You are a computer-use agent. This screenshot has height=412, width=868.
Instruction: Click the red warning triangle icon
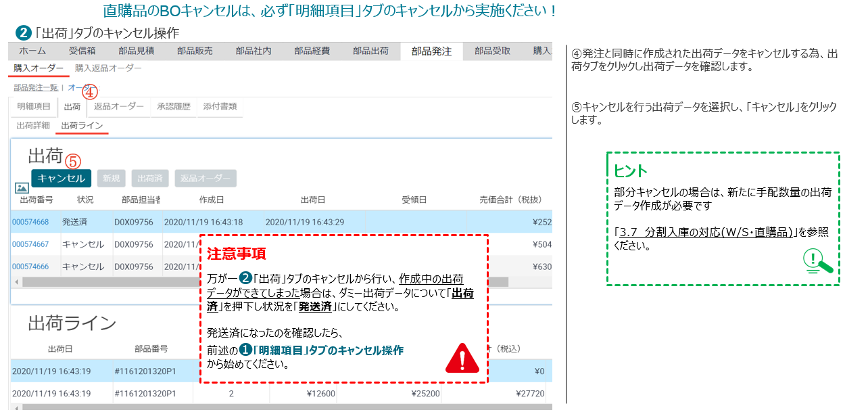point(462,359)
